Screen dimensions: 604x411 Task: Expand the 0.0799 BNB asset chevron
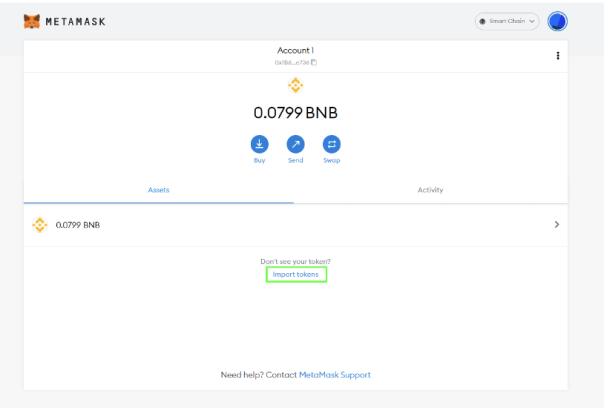(557, 225)
